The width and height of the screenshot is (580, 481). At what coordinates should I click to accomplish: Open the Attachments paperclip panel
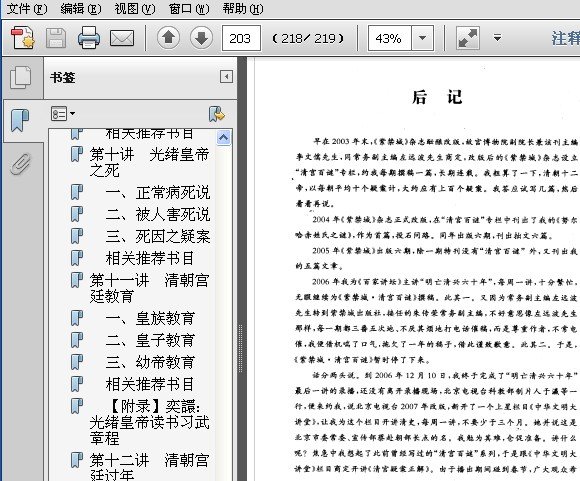20,164
